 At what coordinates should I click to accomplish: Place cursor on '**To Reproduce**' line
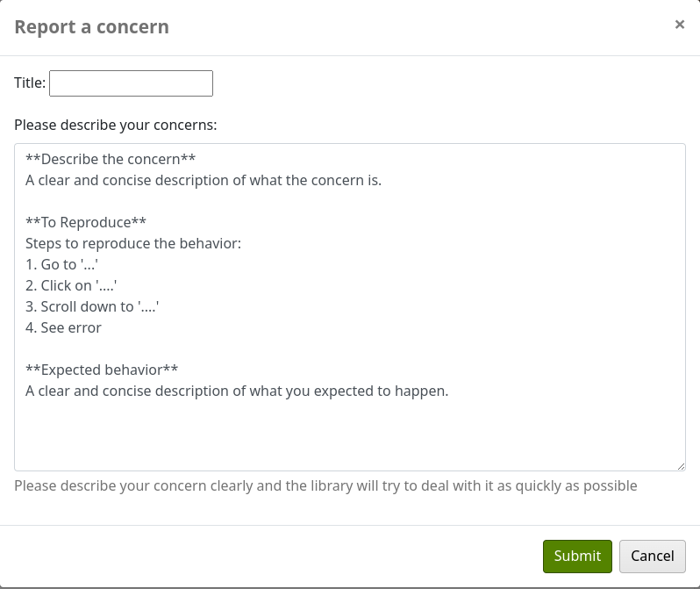click(86, 222)
